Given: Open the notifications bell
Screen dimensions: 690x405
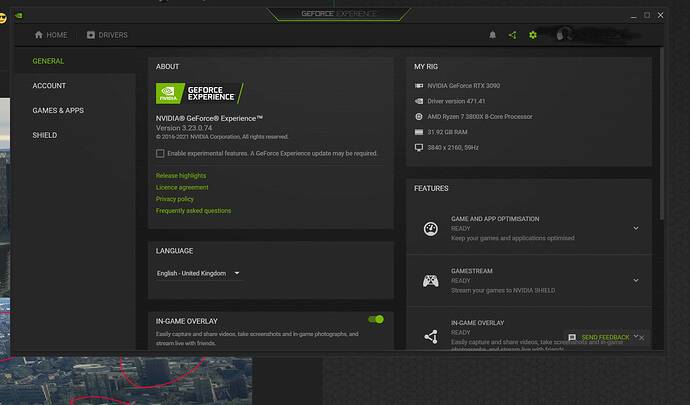Looking at the screenshot, I should [x=492, y=35].
